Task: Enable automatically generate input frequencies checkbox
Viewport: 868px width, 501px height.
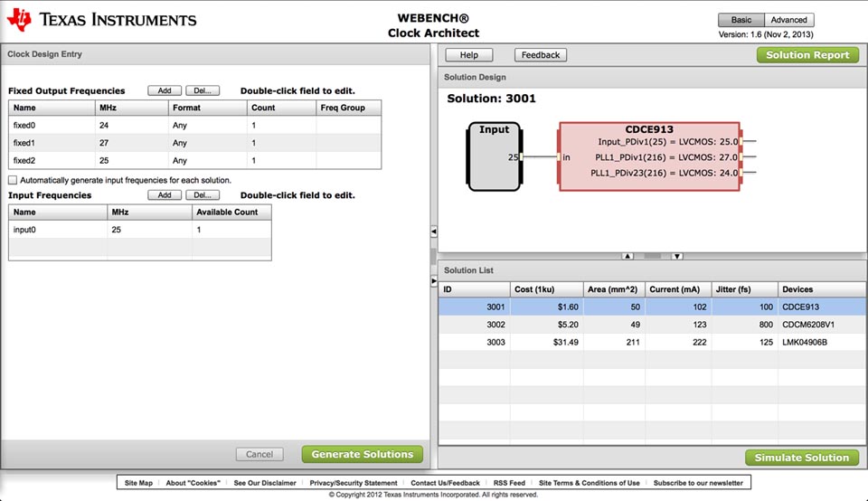Action: (13, 180)
